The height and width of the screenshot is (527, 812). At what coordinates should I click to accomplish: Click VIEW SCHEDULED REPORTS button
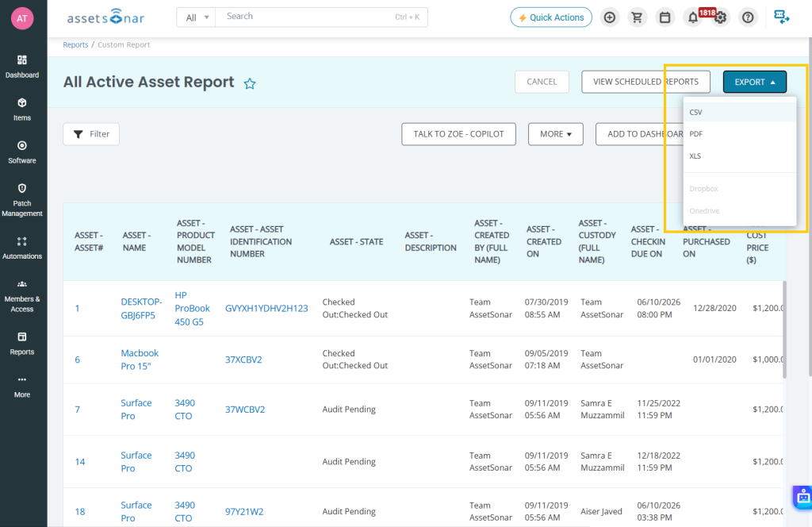point(645,82)
